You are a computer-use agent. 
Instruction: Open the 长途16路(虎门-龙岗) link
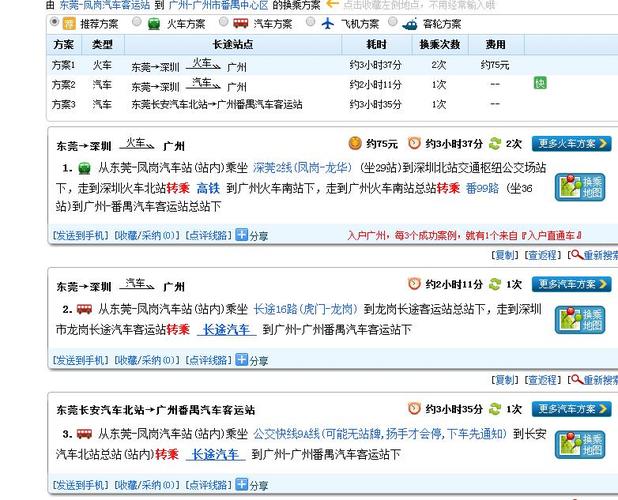(x=305, y=309)
